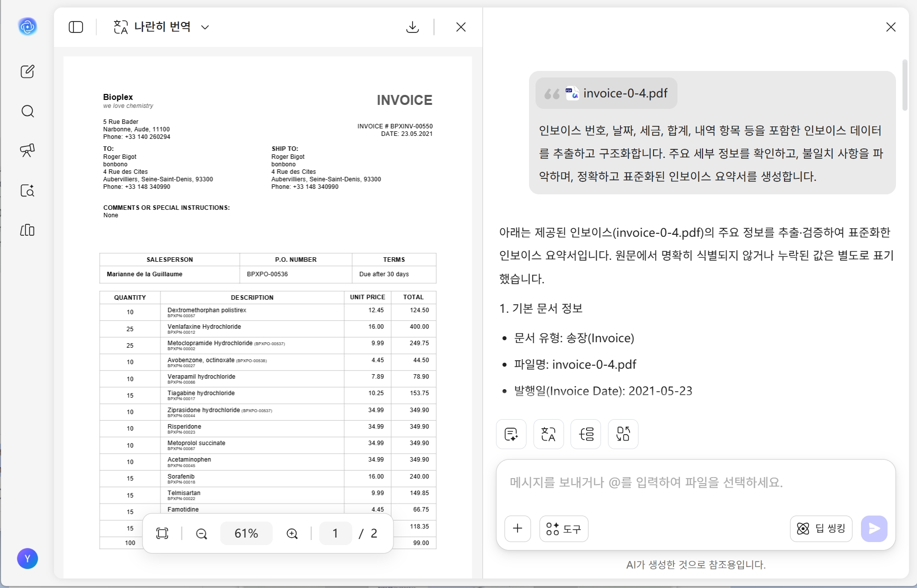Zoom in the PDF view

tap(292, 534)
